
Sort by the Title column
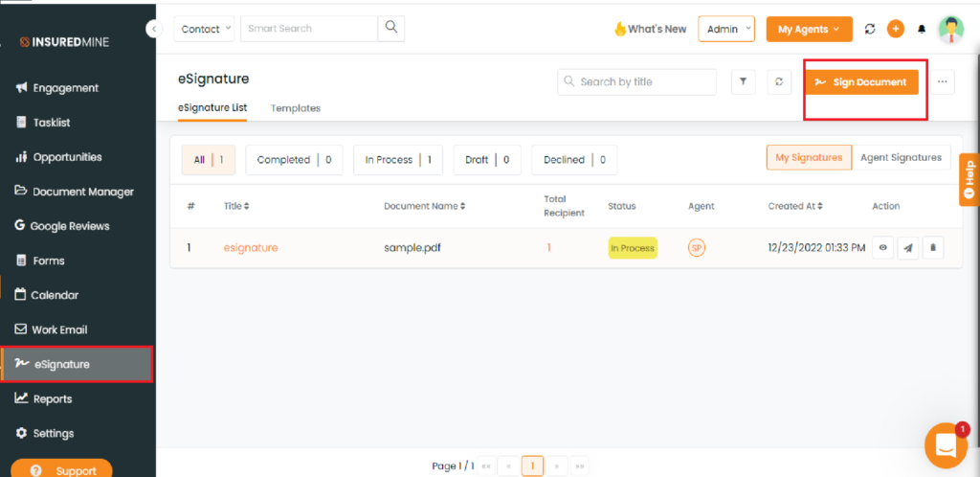tap(236, 206)
